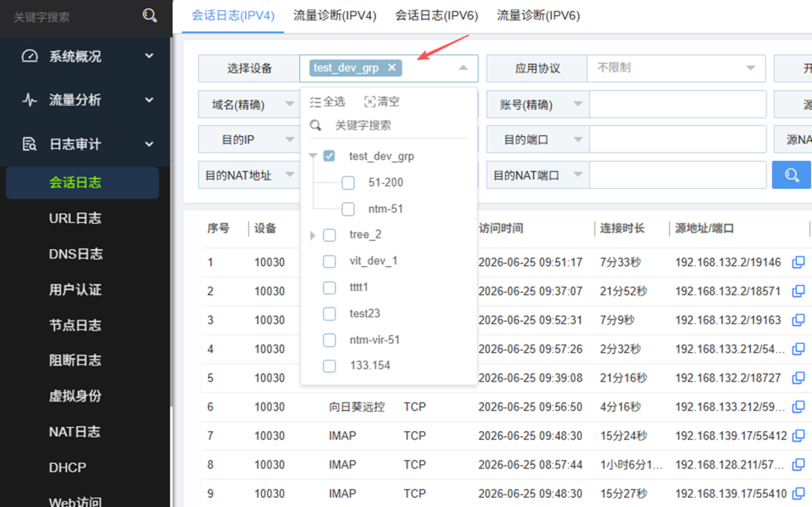Copy source address 192.168.132.2/19146 icon

click(798, 262)
